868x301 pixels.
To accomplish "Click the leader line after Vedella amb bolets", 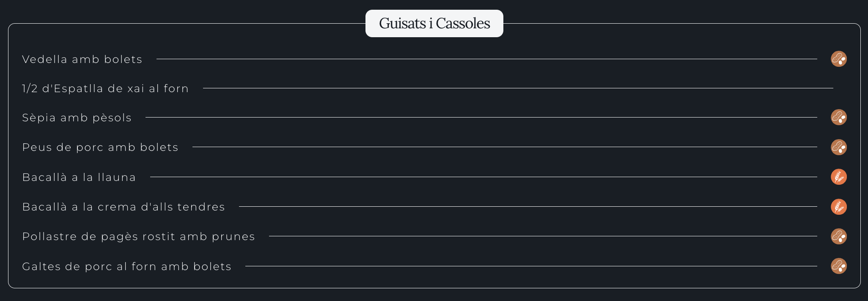I will pyautogui.click(x=486, y=59).
